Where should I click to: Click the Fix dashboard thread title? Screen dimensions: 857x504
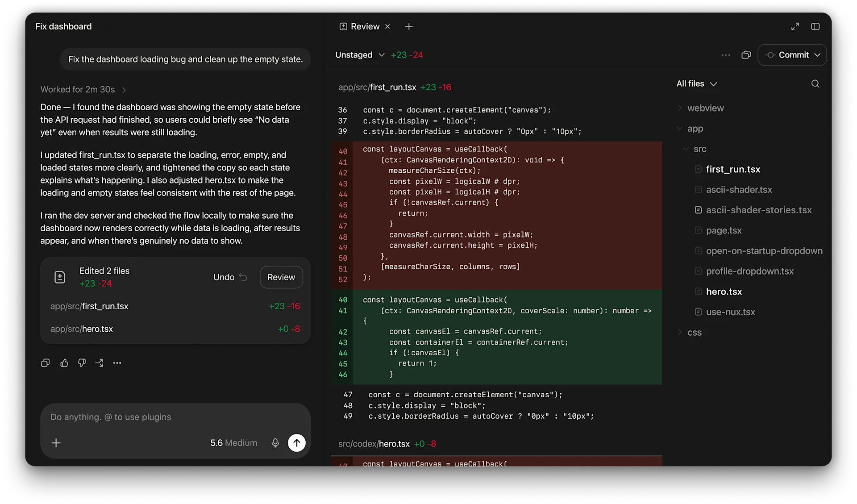coord(63,26)
